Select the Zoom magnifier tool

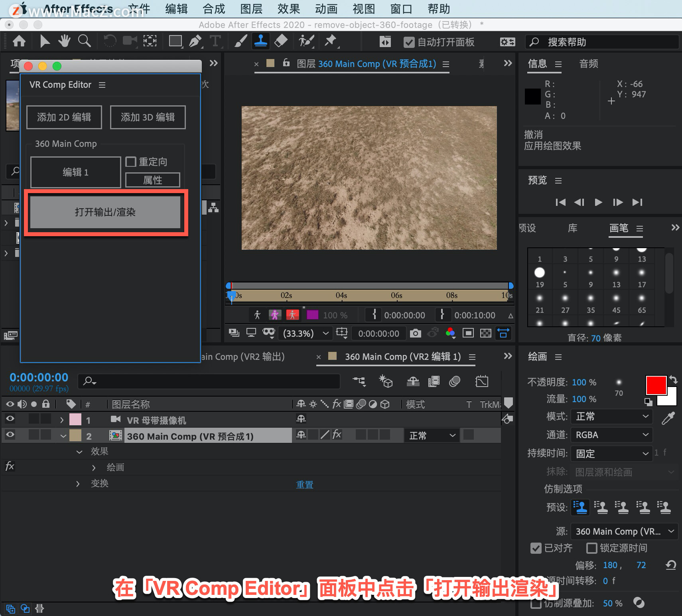[x=84, y=41]
